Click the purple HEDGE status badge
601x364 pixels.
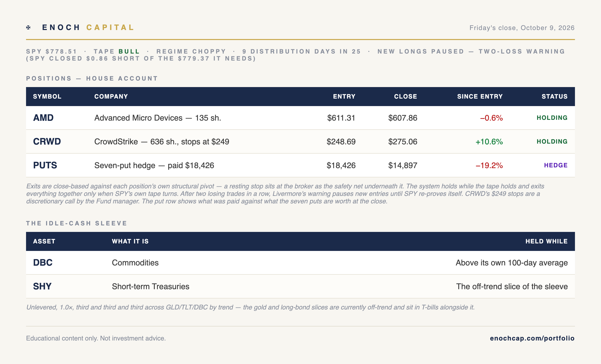[556, 165]
